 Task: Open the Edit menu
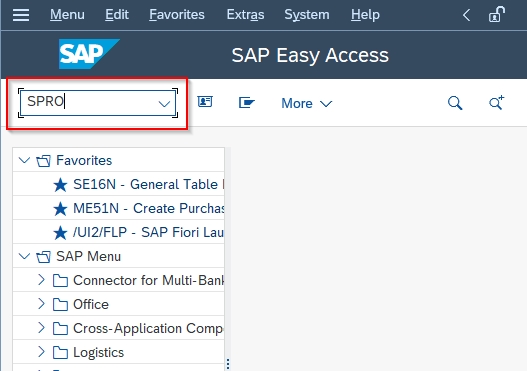pyautogui.click(x=117, y=15)
